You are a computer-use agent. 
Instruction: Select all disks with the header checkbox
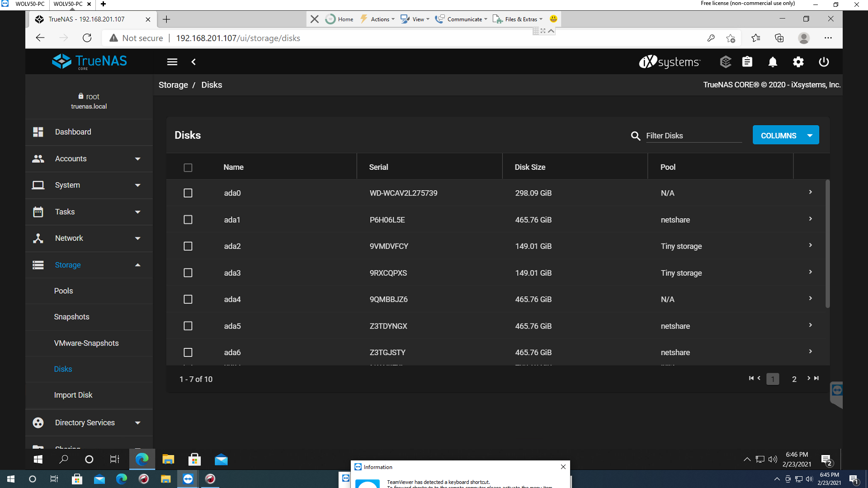tap(188, 168)
